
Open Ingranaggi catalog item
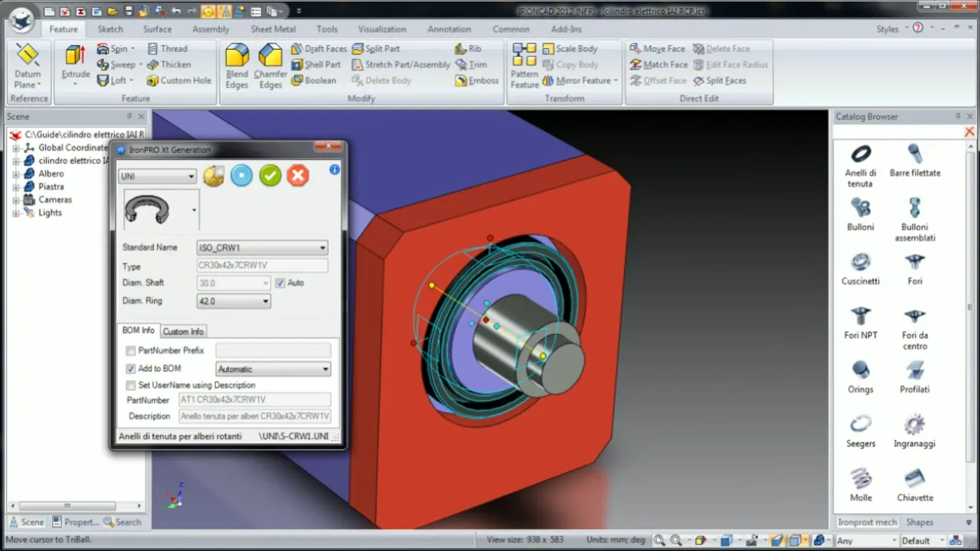tap(914, 432)
